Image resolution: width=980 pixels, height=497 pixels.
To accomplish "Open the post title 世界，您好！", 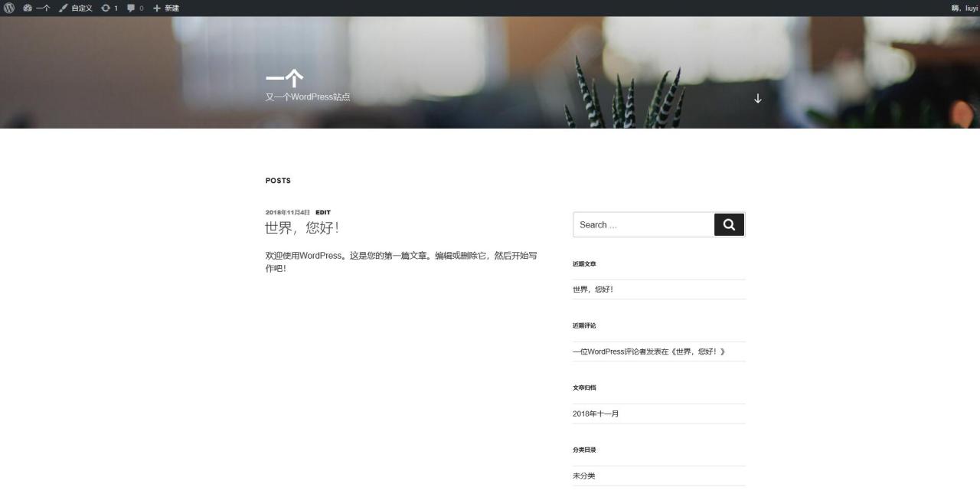I will [302, 228].
